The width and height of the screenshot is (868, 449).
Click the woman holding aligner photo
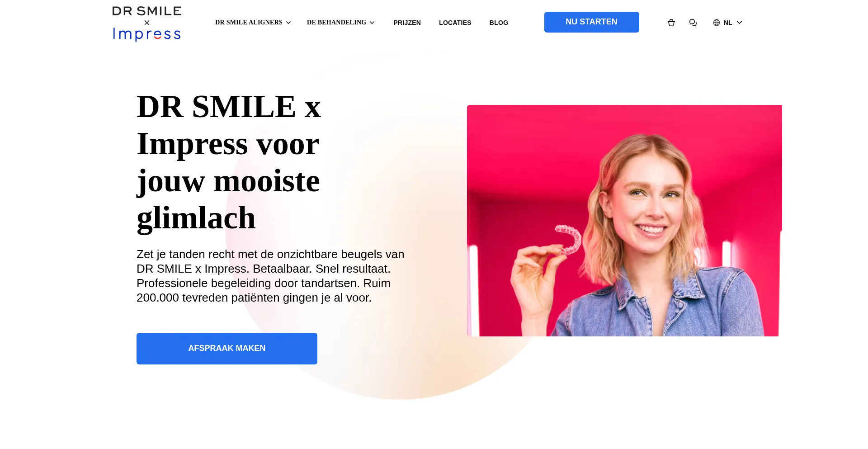(x=624, y=221)
